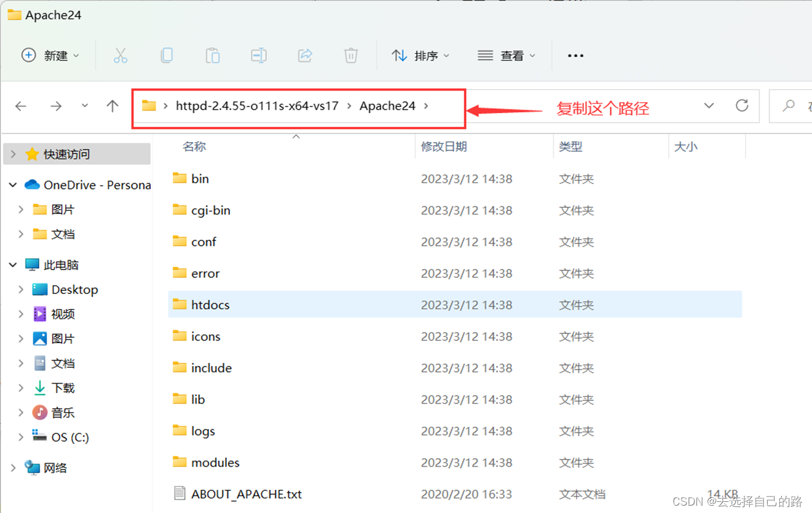812x513 pixels.
Task: Click the Paste clipboard icon
Action: coord(213,55)
